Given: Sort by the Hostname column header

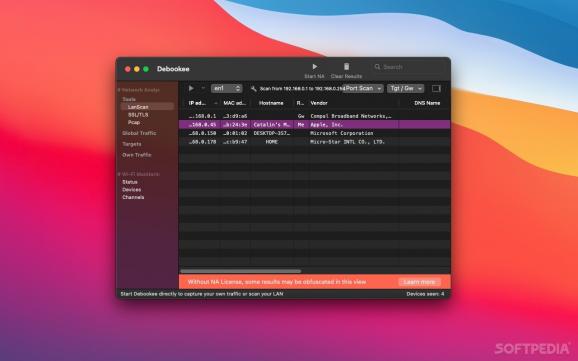Looking at the screenshot, I should pyautogui.click(x=271, y=103).
